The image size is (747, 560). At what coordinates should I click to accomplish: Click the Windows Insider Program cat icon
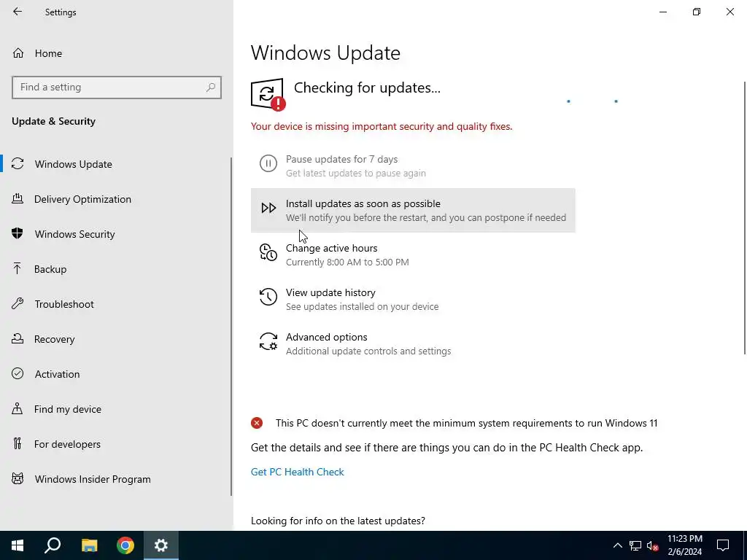[18, 478]
